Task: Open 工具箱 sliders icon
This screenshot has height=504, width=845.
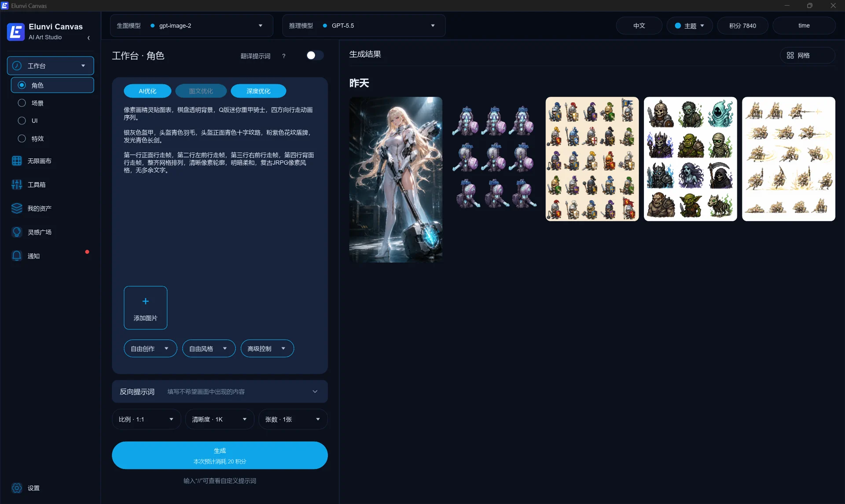Action: [x=17, y=185]
